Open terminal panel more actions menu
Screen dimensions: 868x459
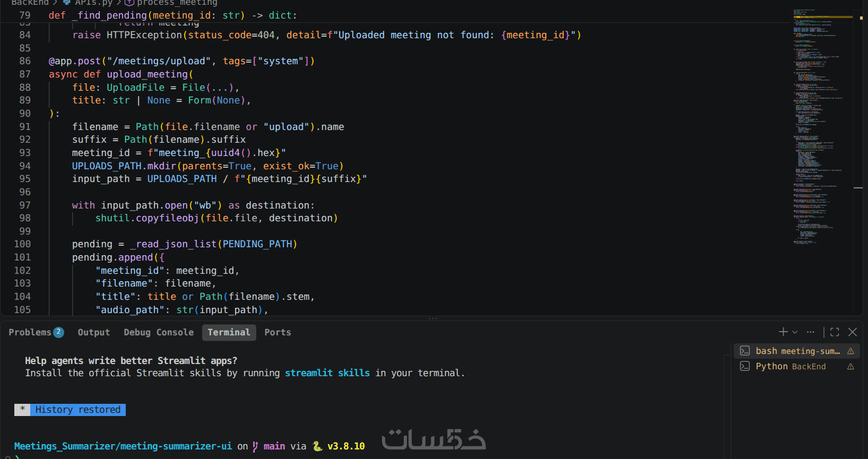point(810,332)
